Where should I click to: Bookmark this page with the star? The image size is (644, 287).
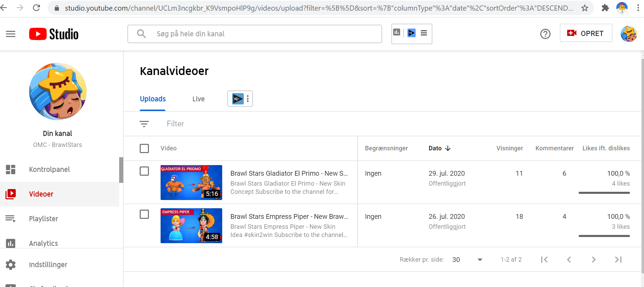click(x=585, y=8)
